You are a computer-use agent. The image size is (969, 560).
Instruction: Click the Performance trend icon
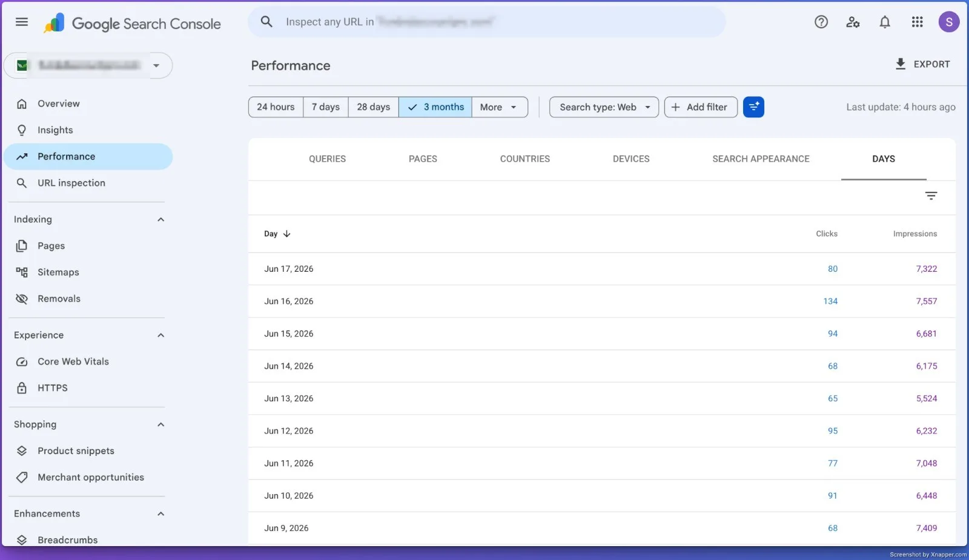[x=22, y=157]
